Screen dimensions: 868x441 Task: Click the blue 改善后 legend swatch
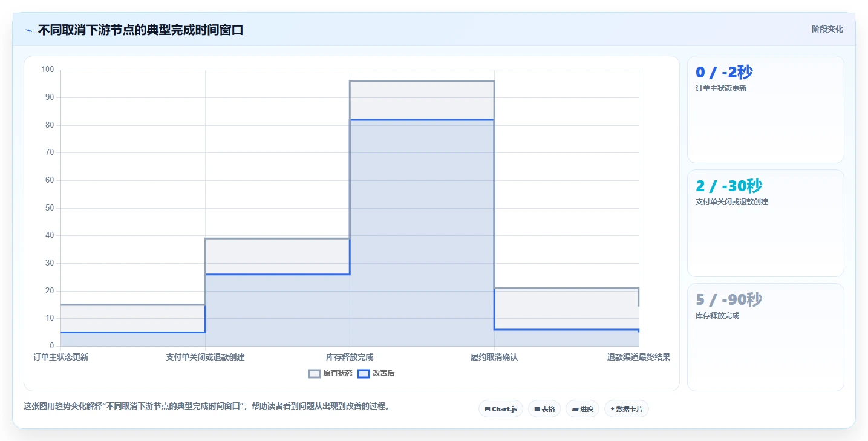[x=364, y=374]
